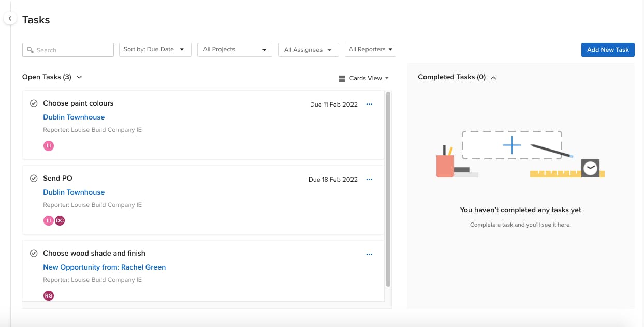Viewport: 644px width, 327px height.
Task: Click the Add New Task button
Action: coord(607,50)
